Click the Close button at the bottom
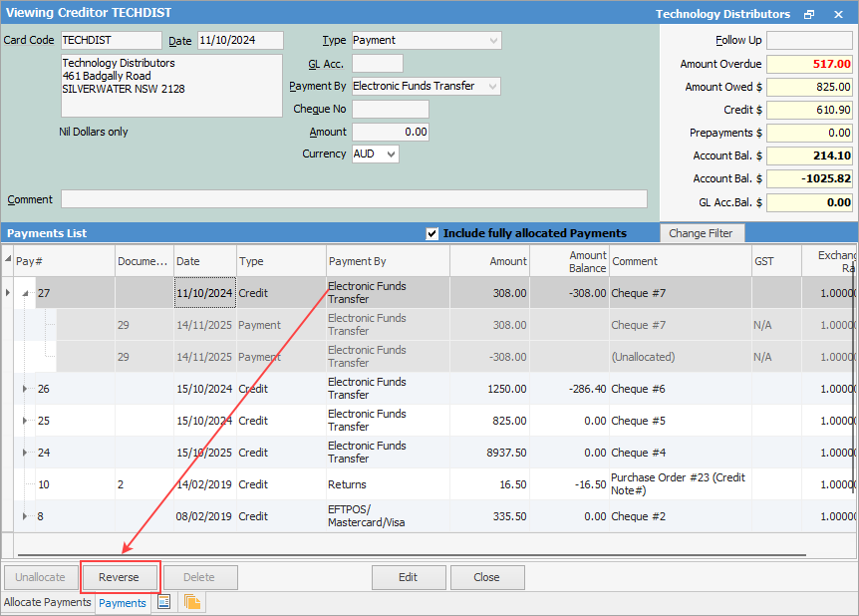The image size is (859, 616). point(487,577)
